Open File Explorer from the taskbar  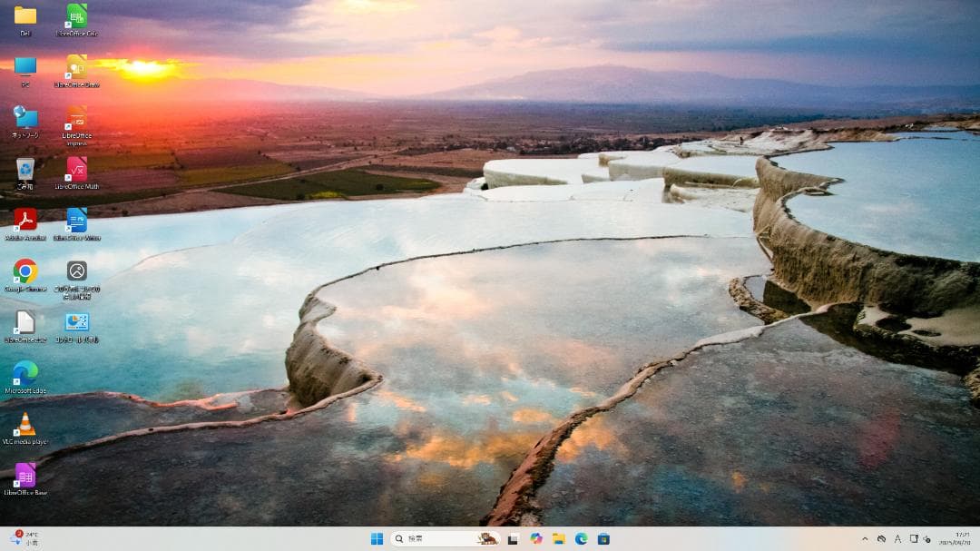[x=556, y=538]
